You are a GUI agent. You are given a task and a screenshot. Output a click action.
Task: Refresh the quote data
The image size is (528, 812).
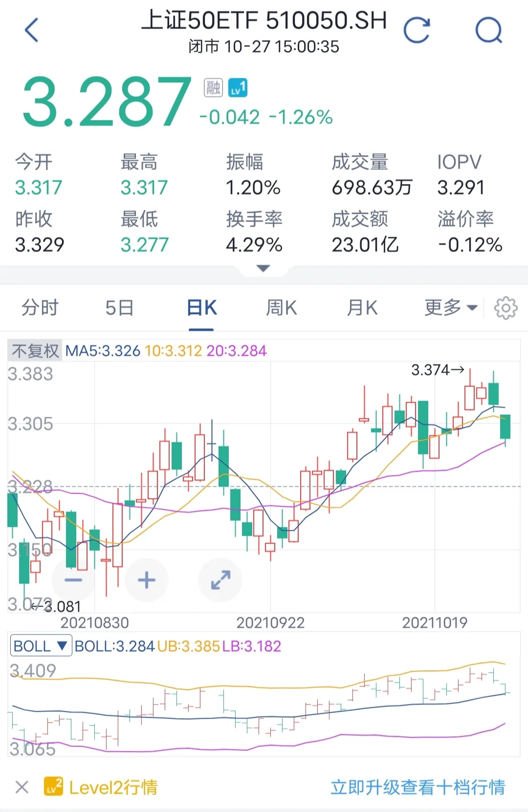click(417, 30)
